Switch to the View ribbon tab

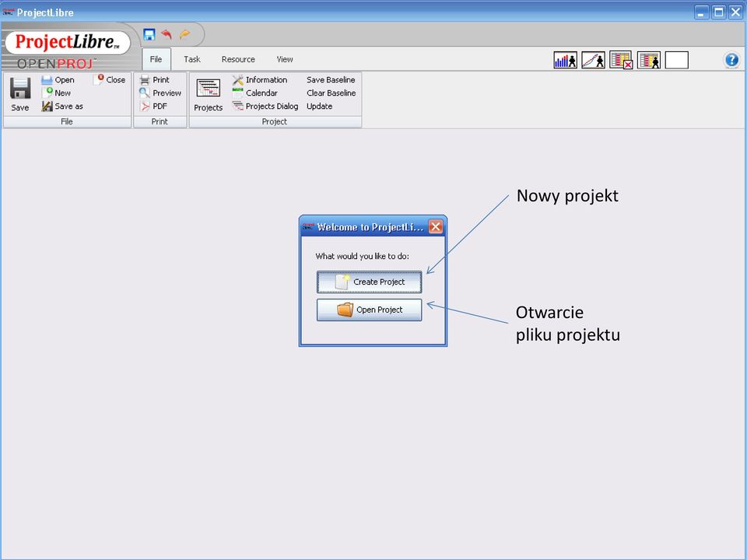[x=285, y=59]
